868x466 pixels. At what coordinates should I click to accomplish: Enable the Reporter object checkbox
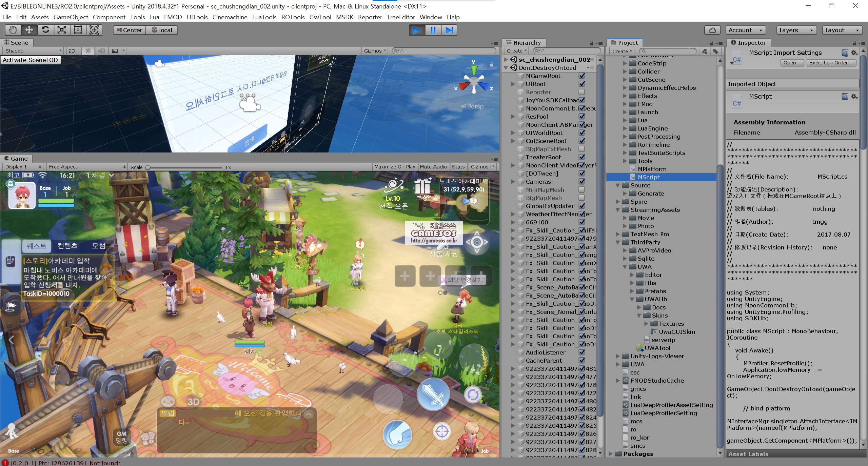[x=582, y=92]
